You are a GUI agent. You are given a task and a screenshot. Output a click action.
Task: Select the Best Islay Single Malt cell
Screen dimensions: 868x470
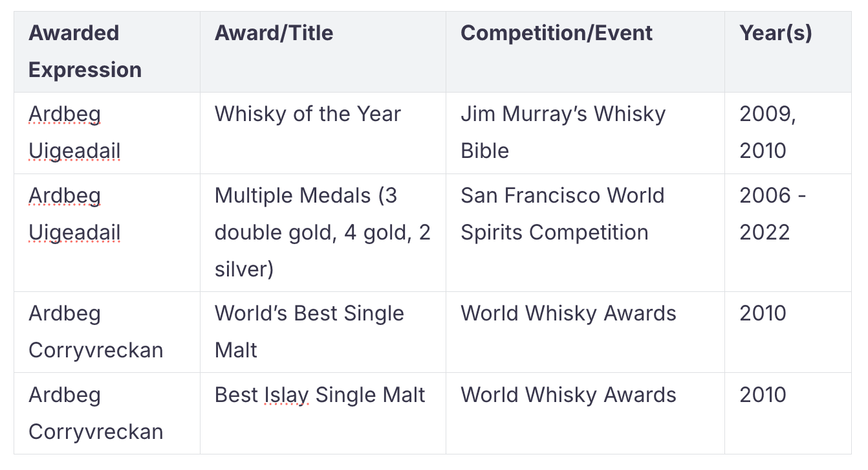click(x=323, y=413)
